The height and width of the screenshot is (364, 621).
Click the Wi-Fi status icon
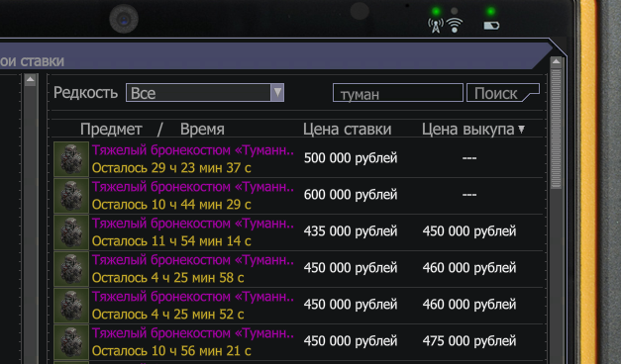pos(455,26)
